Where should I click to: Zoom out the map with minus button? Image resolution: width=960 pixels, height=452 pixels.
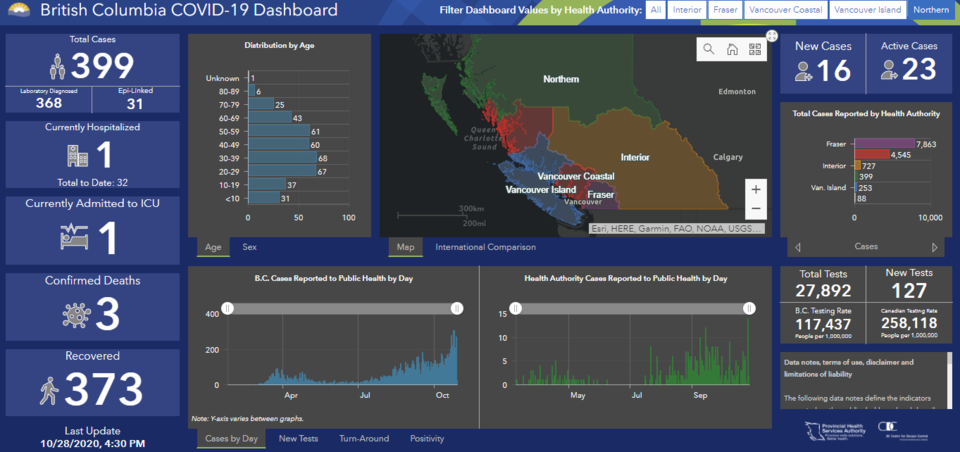[x=756, y=209]
